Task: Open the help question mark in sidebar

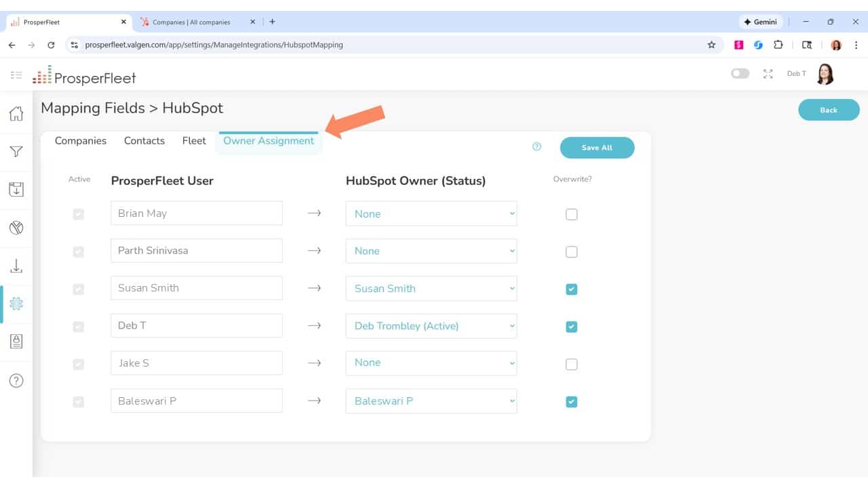Action: pyautogui.click(x=16, y=380)
